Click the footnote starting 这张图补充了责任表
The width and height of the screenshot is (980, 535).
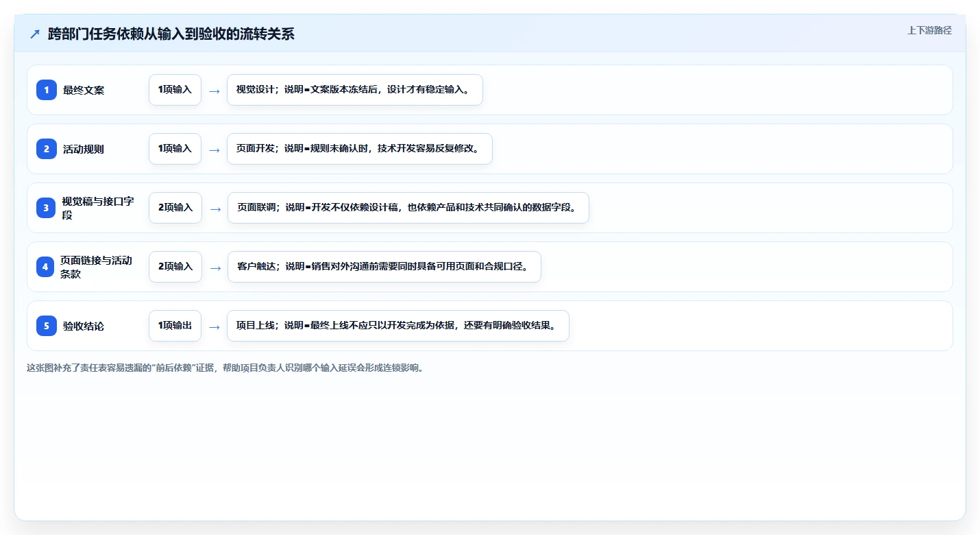(x=226, y=368)
